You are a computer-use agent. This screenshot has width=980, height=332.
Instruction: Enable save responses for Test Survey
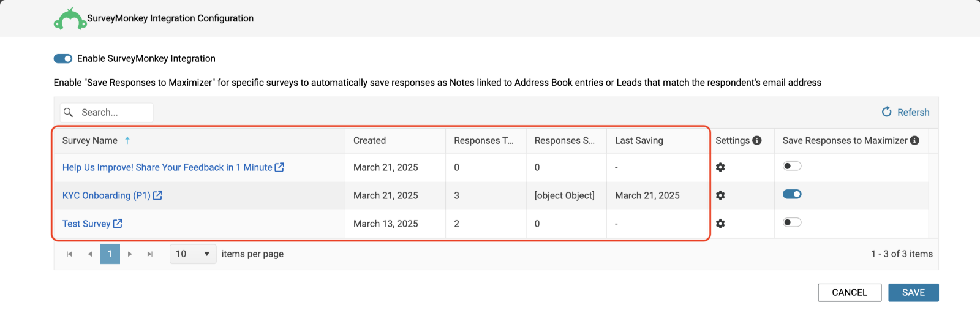[x=792, y=222]
